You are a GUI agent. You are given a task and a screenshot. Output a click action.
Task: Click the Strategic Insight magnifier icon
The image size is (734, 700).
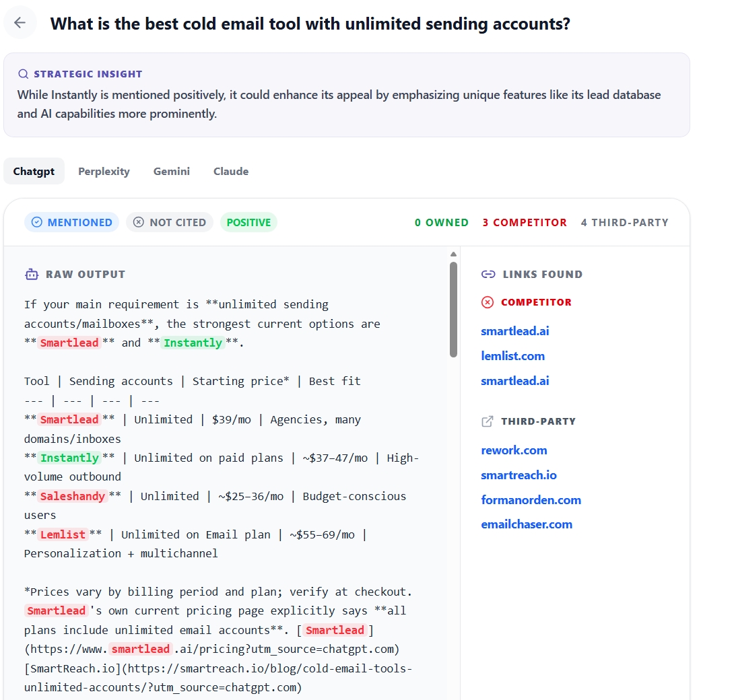click(23, 74)
